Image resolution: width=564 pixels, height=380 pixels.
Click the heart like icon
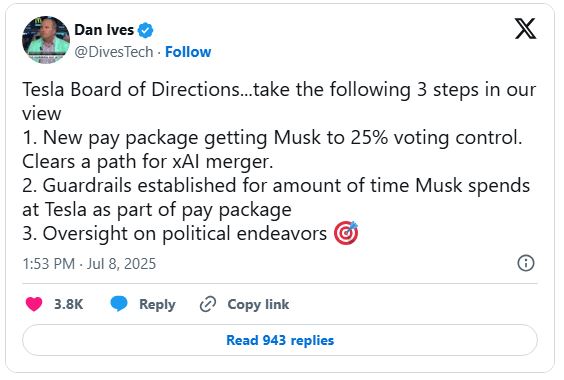(34, 304)
